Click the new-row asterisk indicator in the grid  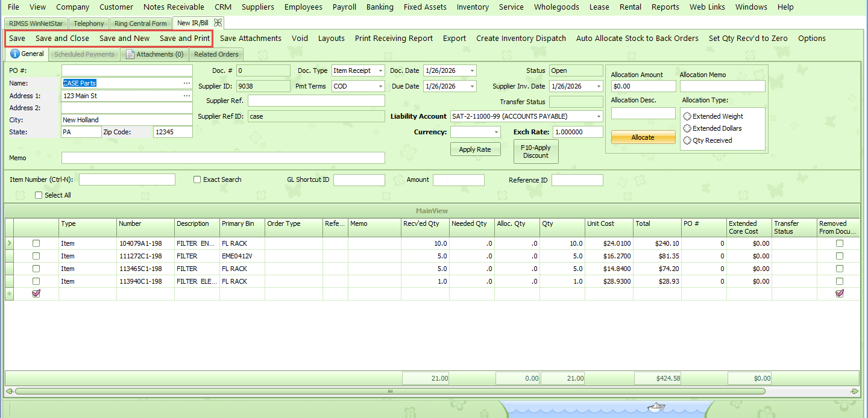click(x=9, y=293)
